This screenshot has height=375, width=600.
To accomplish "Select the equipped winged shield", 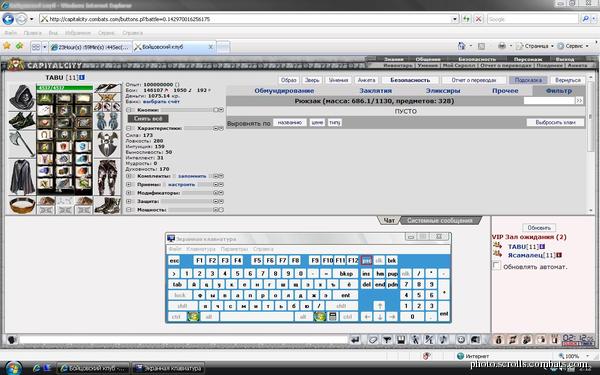I will 108,145.
